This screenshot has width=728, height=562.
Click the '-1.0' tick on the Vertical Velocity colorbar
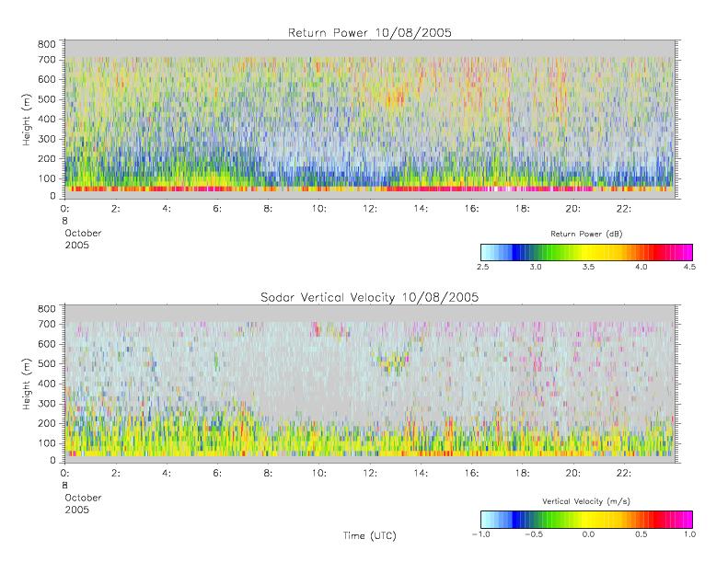point(481,534)
